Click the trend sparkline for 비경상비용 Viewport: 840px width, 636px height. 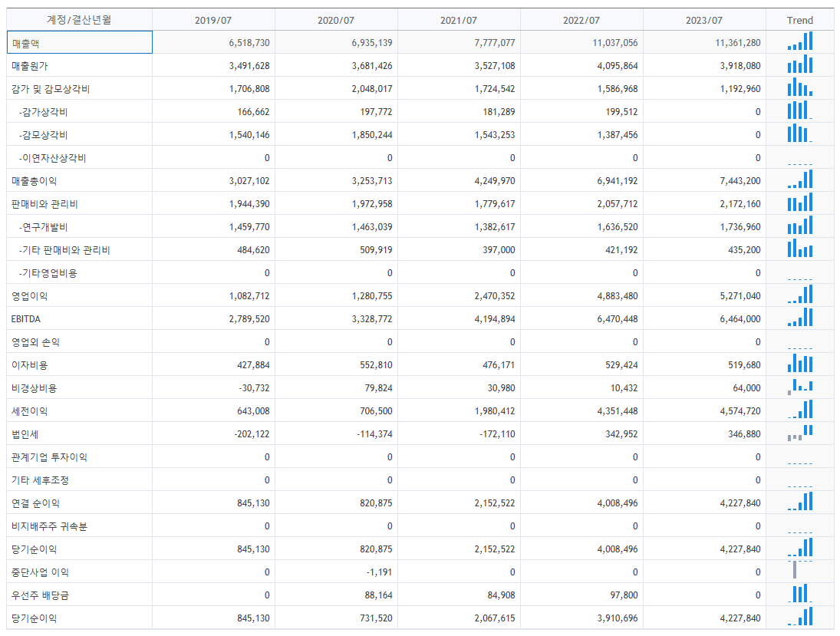800,387
